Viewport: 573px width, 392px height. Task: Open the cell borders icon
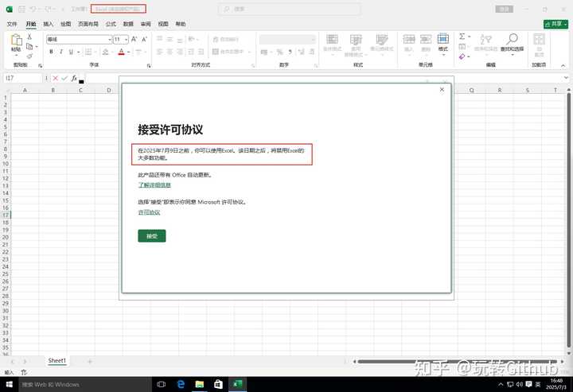tap(88, 52)
